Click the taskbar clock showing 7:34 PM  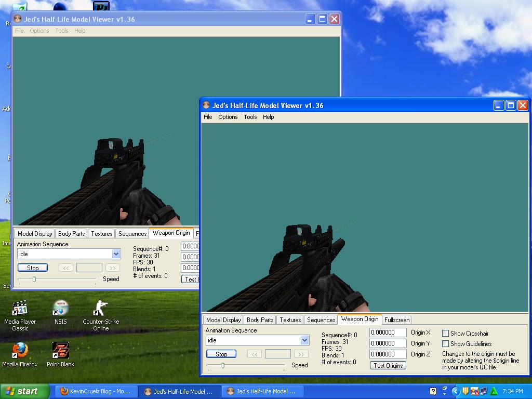pos(513,391)
